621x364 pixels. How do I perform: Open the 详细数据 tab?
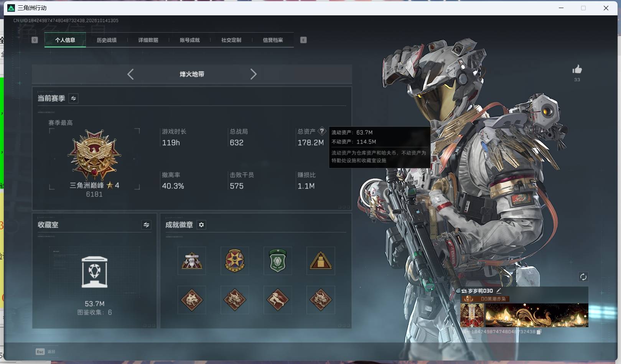(x=148, y=40)
